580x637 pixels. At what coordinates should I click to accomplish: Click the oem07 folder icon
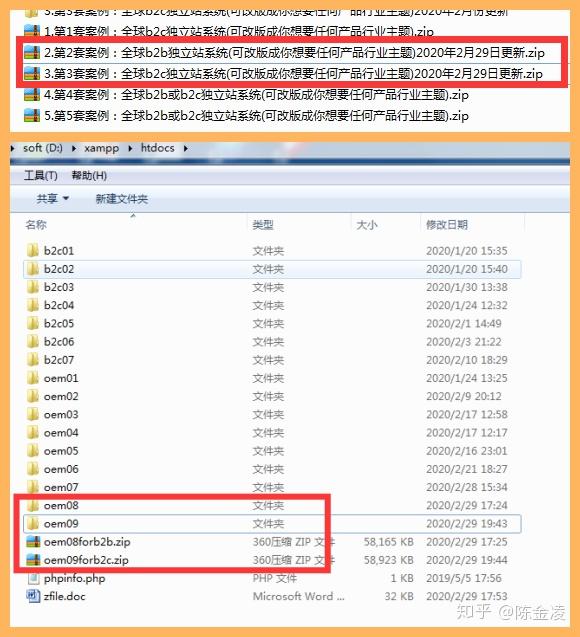pos(32,487)
